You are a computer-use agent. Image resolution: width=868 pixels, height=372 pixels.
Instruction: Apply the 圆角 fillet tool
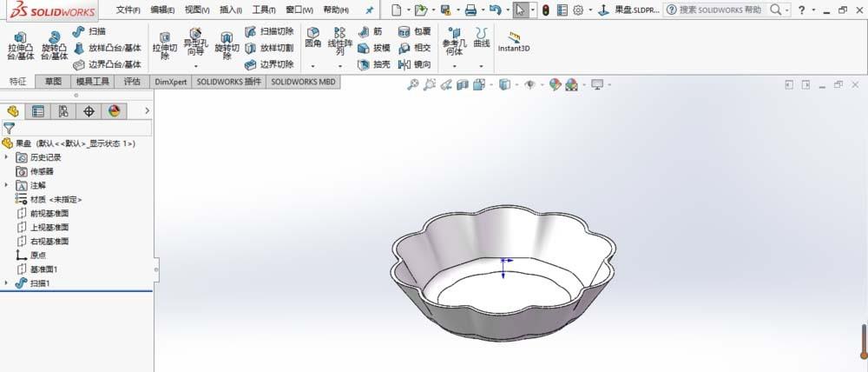312,37
